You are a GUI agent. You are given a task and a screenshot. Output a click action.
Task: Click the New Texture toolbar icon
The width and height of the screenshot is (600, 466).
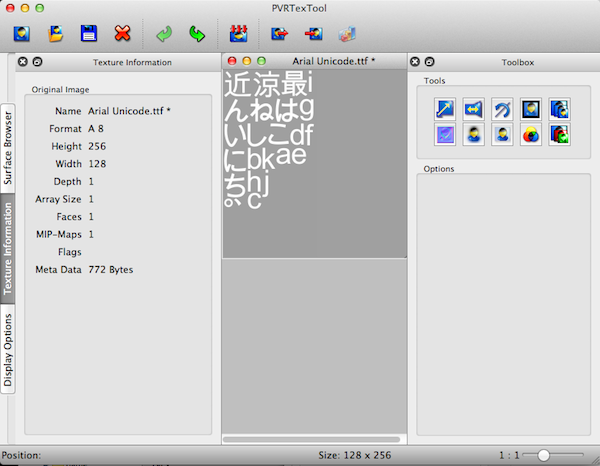point(22,34)
